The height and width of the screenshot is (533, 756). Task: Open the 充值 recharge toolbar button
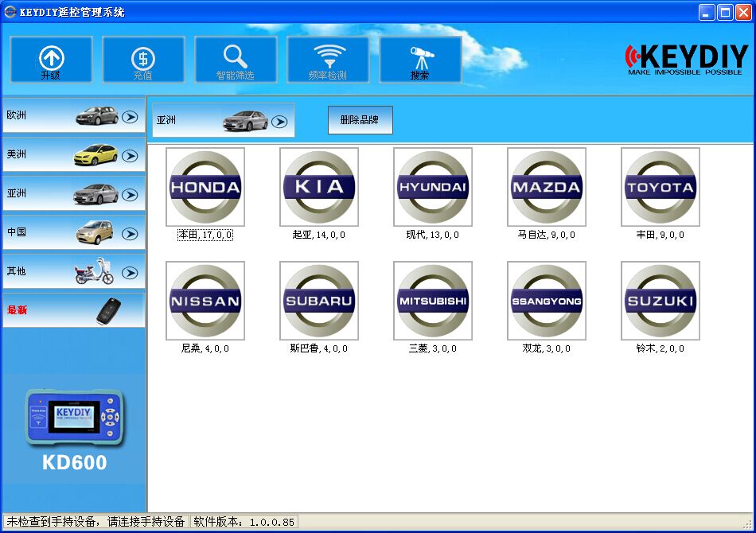pyautogui.click(x=143, y=60)
